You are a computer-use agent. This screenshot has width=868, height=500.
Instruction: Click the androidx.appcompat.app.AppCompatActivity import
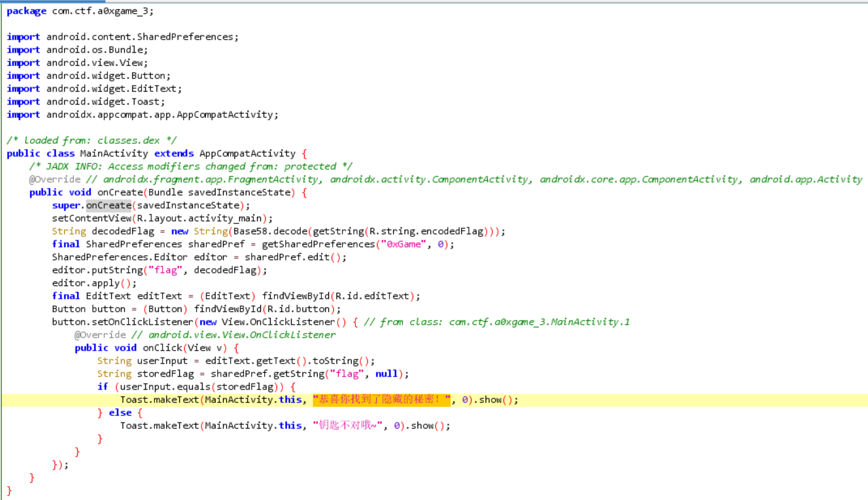coord(162,114)
